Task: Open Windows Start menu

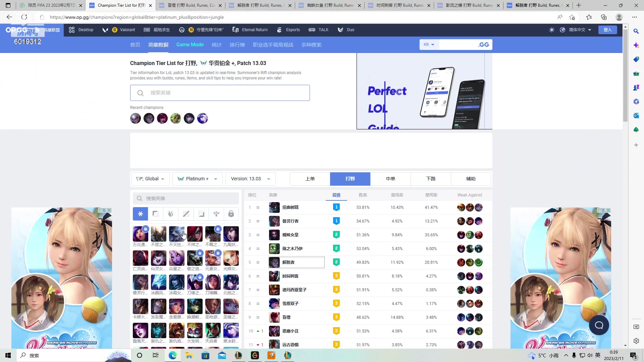Action: [8, 355]
